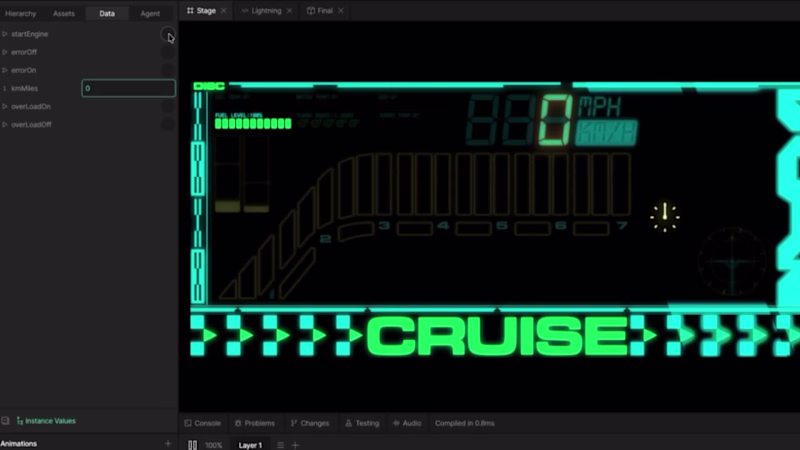Click the MPH unit label on stage
Viewport: 800px width, 450px height.
pos(599,107)
